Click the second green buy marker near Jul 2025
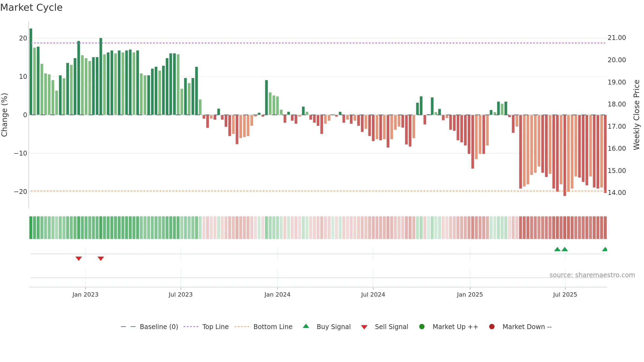Image resolution: width=644 pixels, height=362 pixels. coord(565,249)
